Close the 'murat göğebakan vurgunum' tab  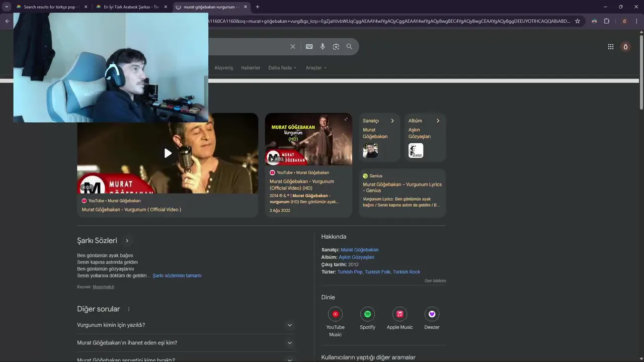246,7
